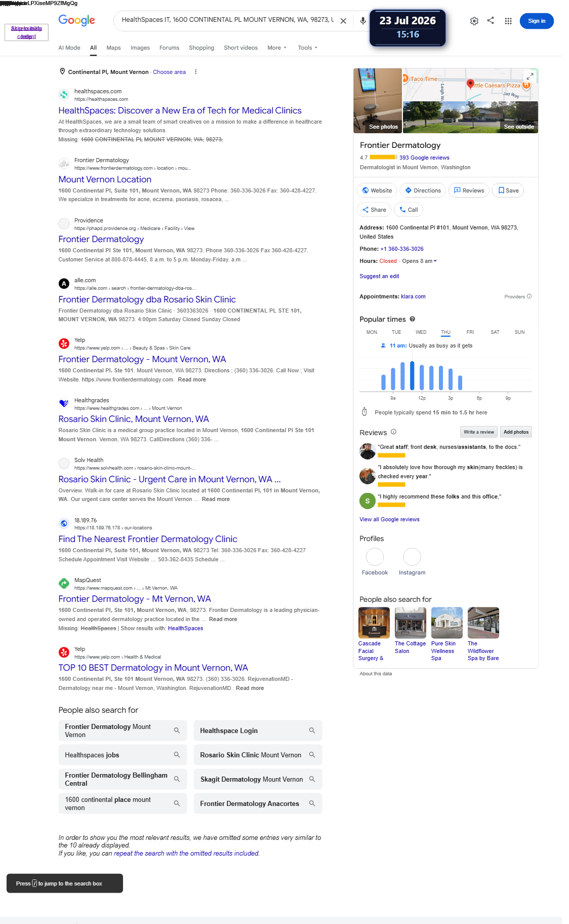The width and height of the screenshot is (569, 924).
Task: Click the Save button in the knowledge panel
Action: point(508,190)
